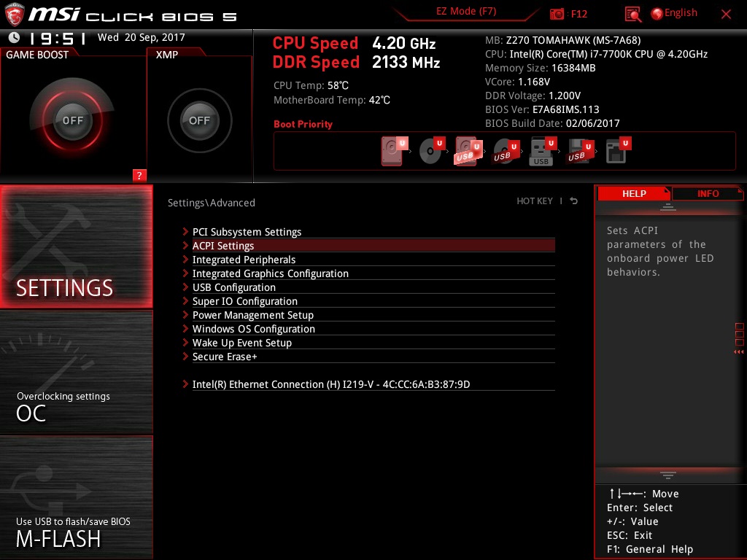Select the USB CD/DVD boot icon
This screenshot has width=747, height=560.
click(506, 151)
